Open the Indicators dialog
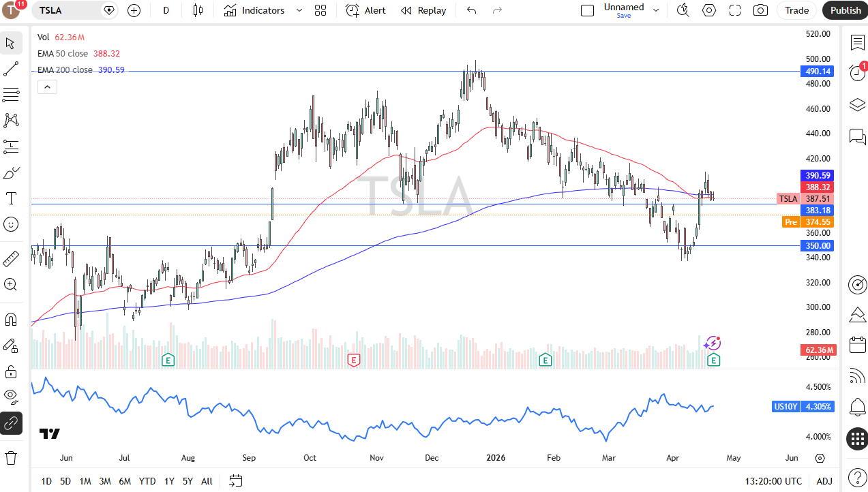This screenshot has width=868, height=492. pyautogui.click(x=254, y=10)
